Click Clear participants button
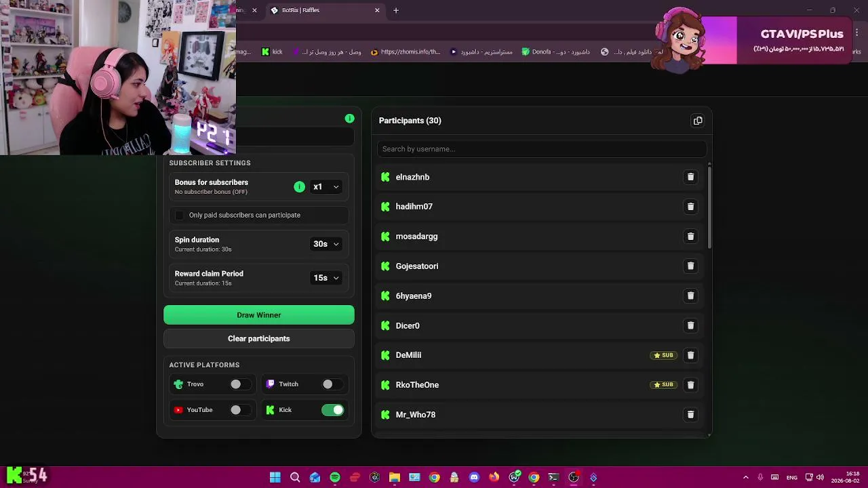 coord(259,339)
